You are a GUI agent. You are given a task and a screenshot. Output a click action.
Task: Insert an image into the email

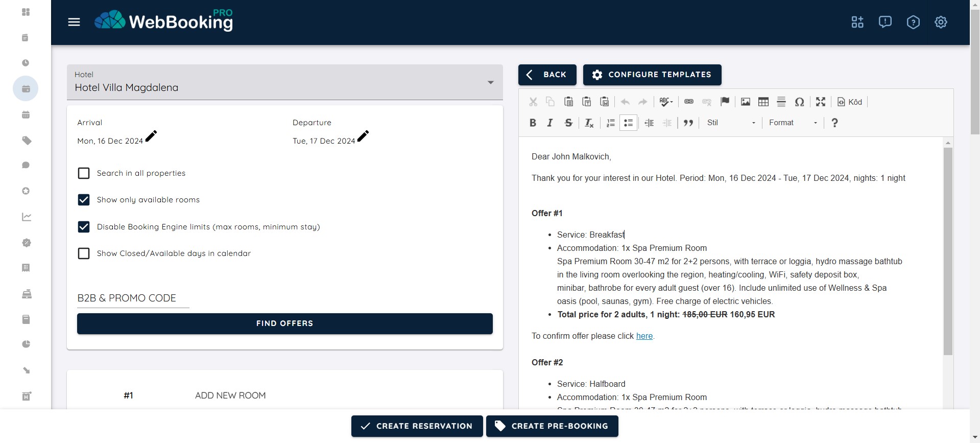[745, 102]
